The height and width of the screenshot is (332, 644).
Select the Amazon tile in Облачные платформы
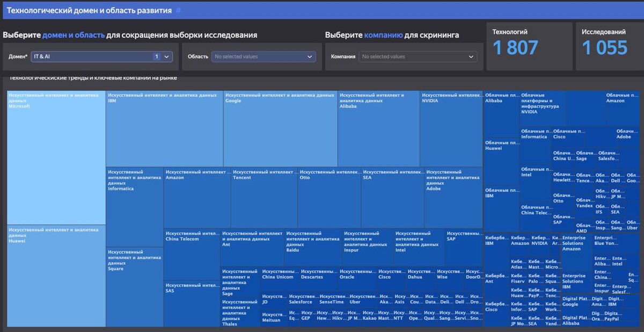tap(622, 108)
